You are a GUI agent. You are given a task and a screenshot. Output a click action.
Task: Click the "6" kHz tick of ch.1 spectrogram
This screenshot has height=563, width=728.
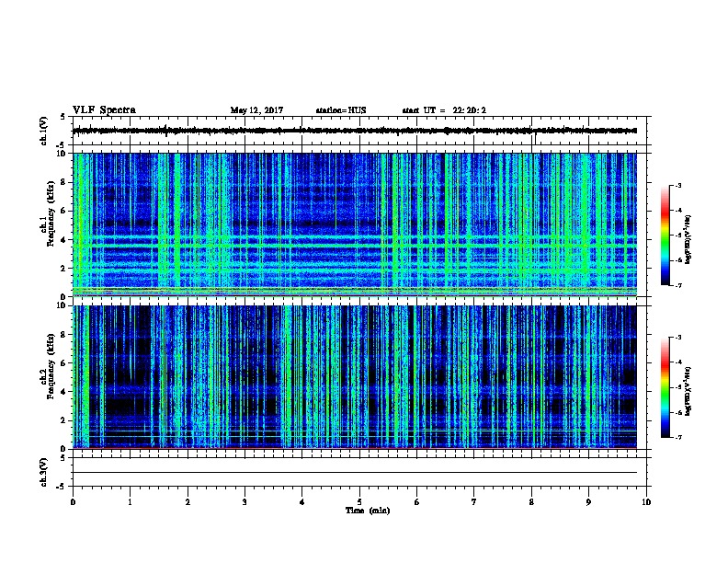coord(65,211)
